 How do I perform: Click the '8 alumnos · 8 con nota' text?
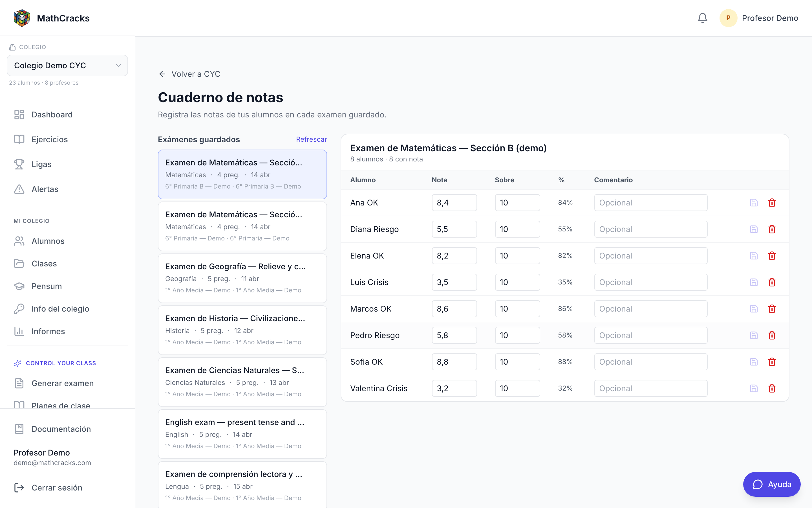pyautogui.click(x=387, y=159)
